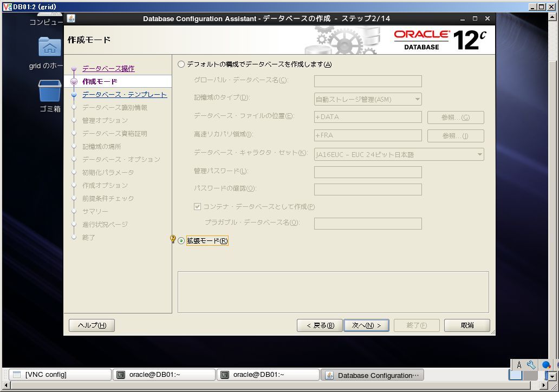The height and width of the screenshot is (392, 559).
Task: Click the yellow hint bulb beside 拡張モード
Action: tap(173, 239)
